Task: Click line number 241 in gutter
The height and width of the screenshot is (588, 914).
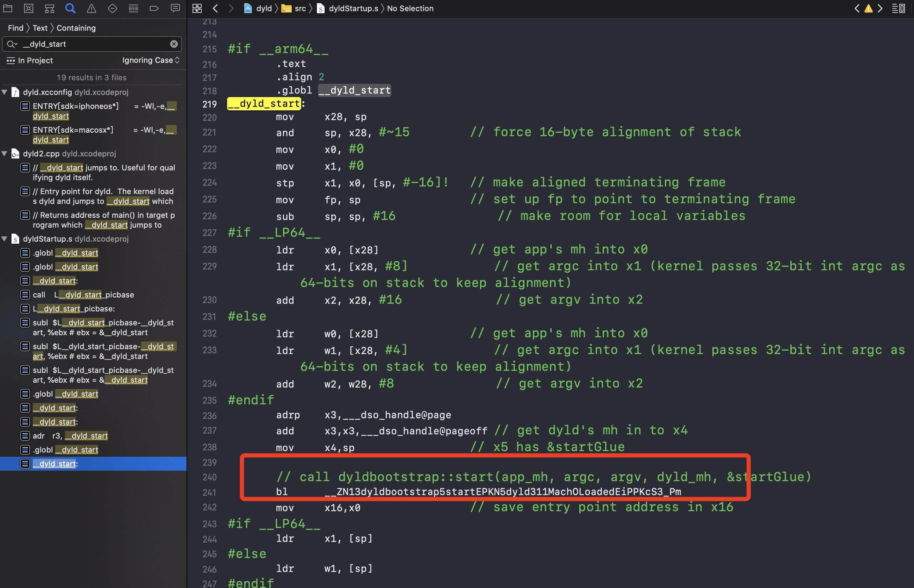Action: [x=209, y=493]
